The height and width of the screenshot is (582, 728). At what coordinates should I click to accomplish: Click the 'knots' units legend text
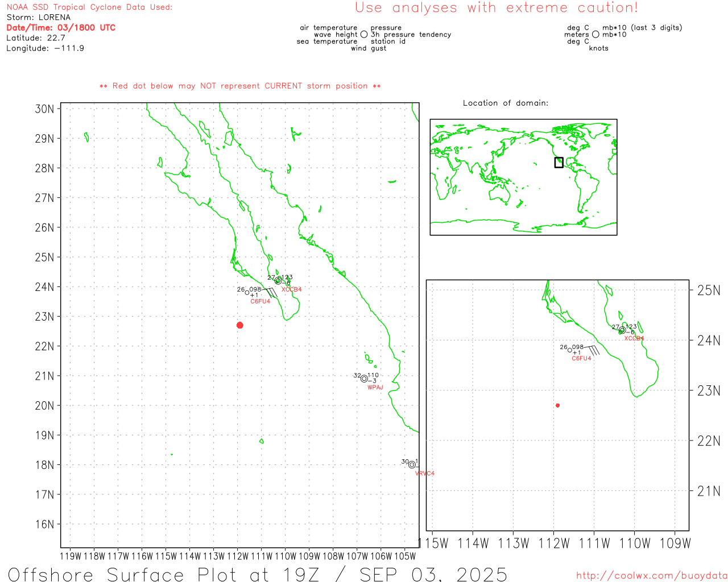[x=599, y=48]
